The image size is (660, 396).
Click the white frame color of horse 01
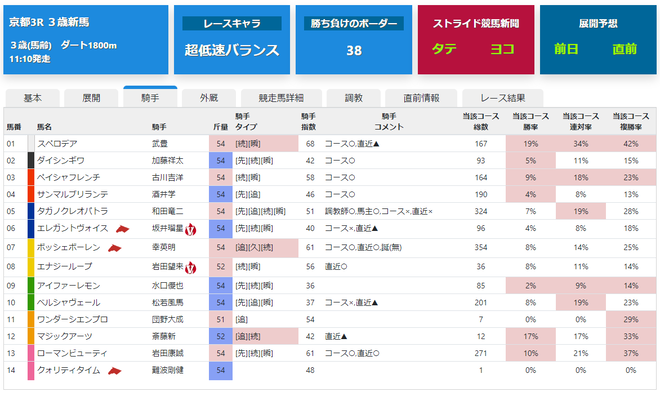pyautogui.click(x=31, y=144)
